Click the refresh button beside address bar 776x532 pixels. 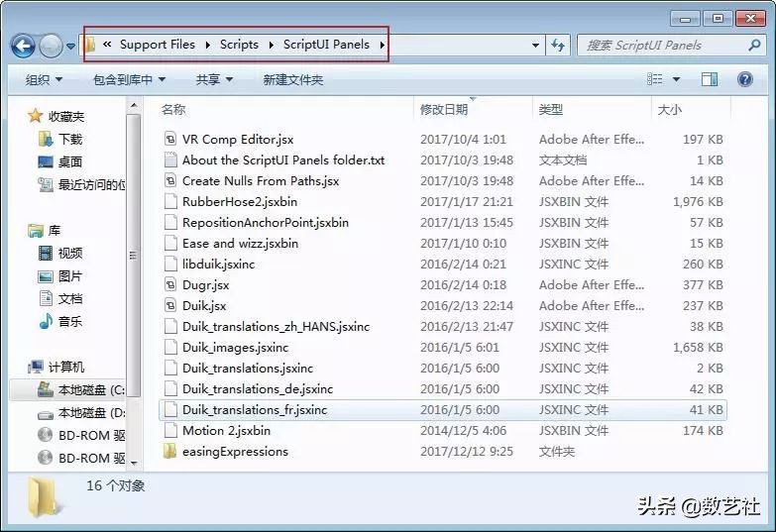pos(558,46)
